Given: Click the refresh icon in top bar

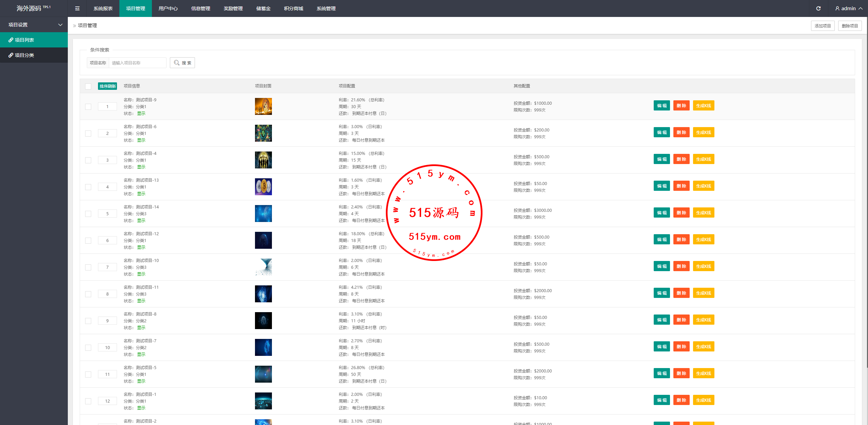Looking at the screenshot, I should pos(818,8).
